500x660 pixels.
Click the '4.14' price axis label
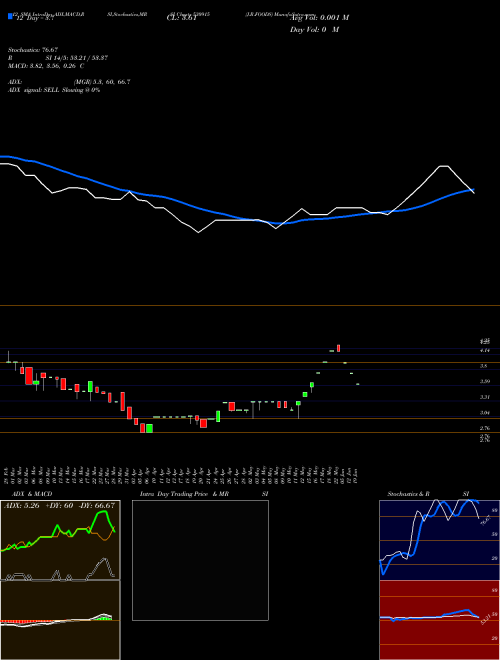(484, 350)
